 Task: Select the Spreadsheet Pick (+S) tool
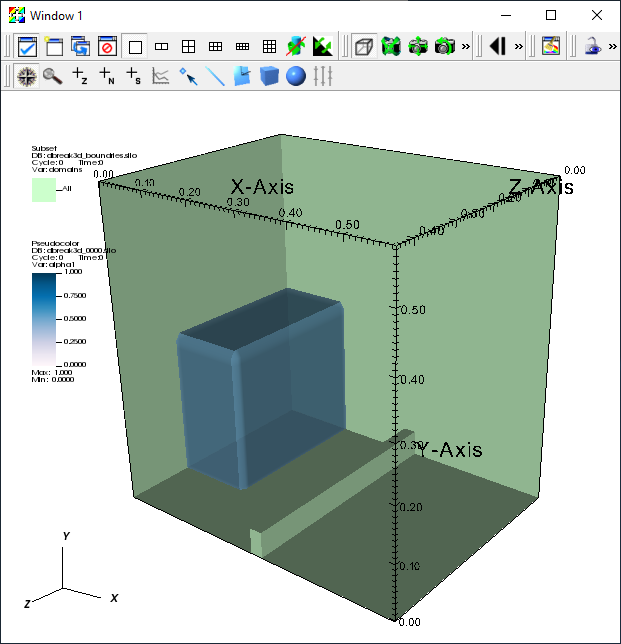coord(133,76)
